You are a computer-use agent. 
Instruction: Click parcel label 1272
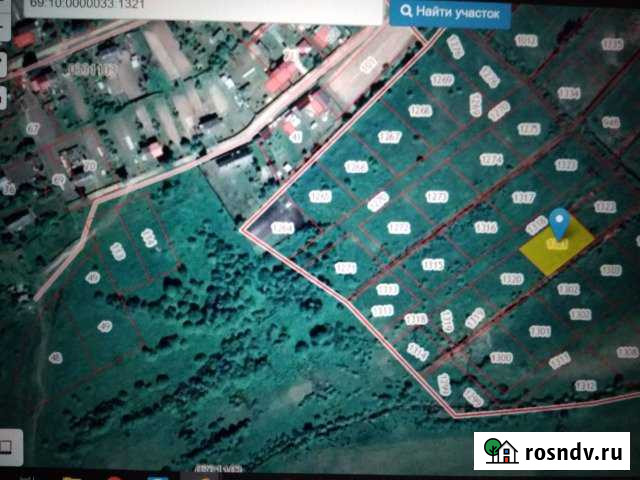[x=399, y=228]
